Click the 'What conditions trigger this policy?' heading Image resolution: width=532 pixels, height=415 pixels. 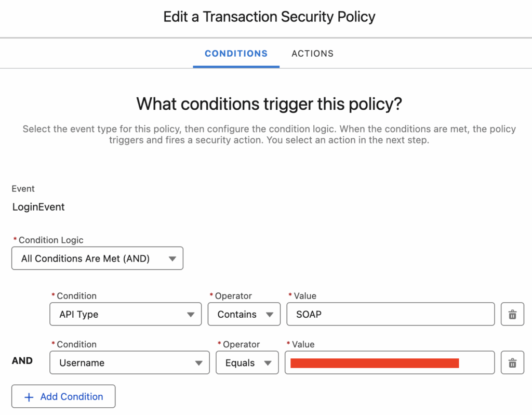(x=269, y=104)
